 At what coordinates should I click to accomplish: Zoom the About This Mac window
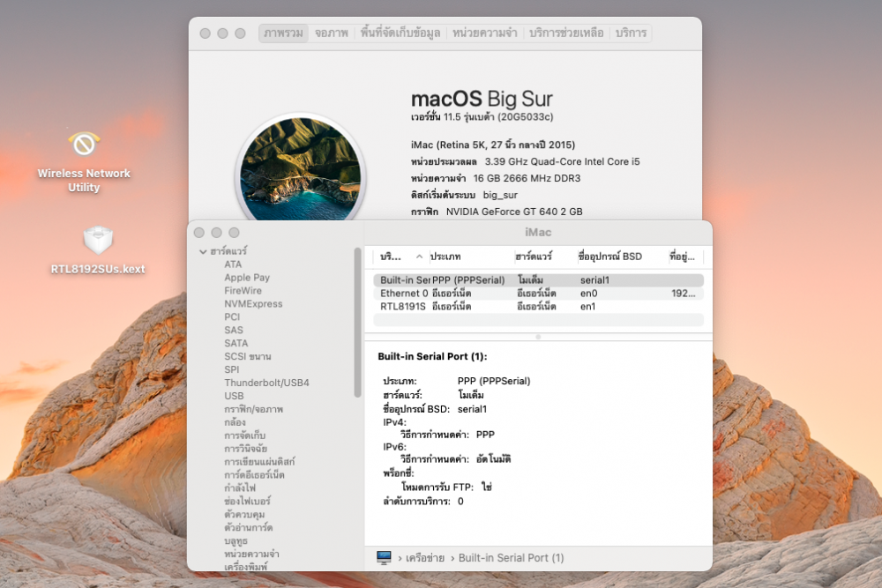click(x=240, y=33)
